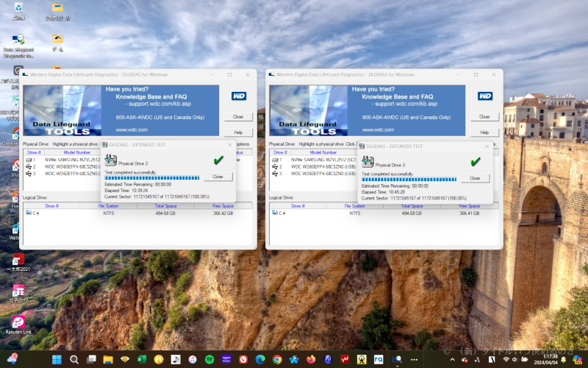The image size is (588, 368).
Task: Click the File System column header in right window
Action: point(355,206)
